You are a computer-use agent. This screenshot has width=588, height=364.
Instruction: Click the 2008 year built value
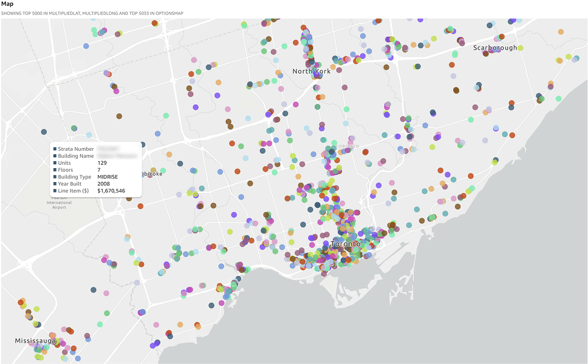104,184
